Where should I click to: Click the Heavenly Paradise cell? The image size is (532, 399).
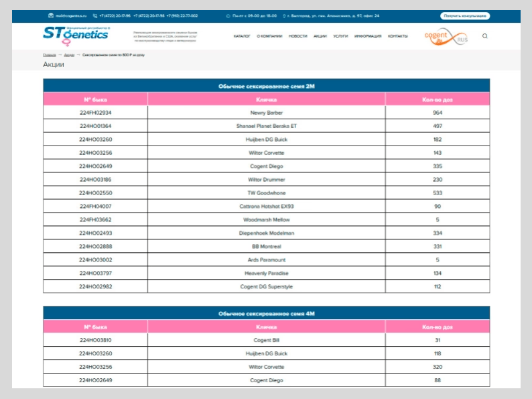[267, 273]
